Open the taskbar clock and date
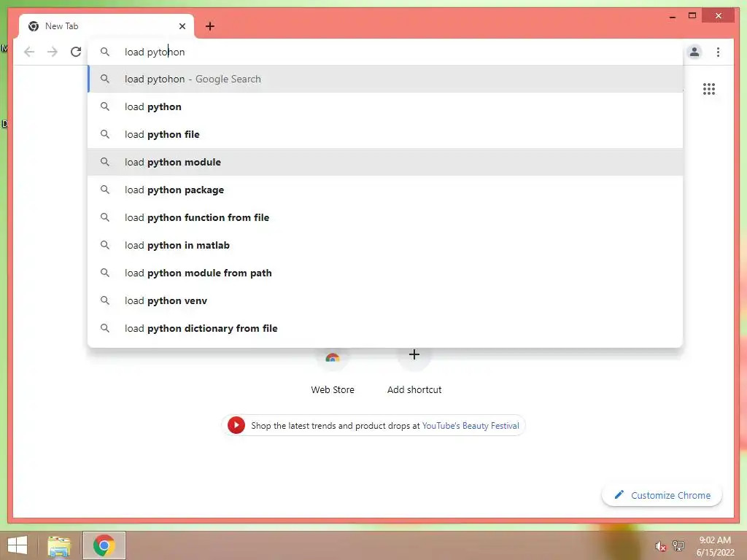The height and width of the screenshot is (560, 747). click(x=715, y=546)
